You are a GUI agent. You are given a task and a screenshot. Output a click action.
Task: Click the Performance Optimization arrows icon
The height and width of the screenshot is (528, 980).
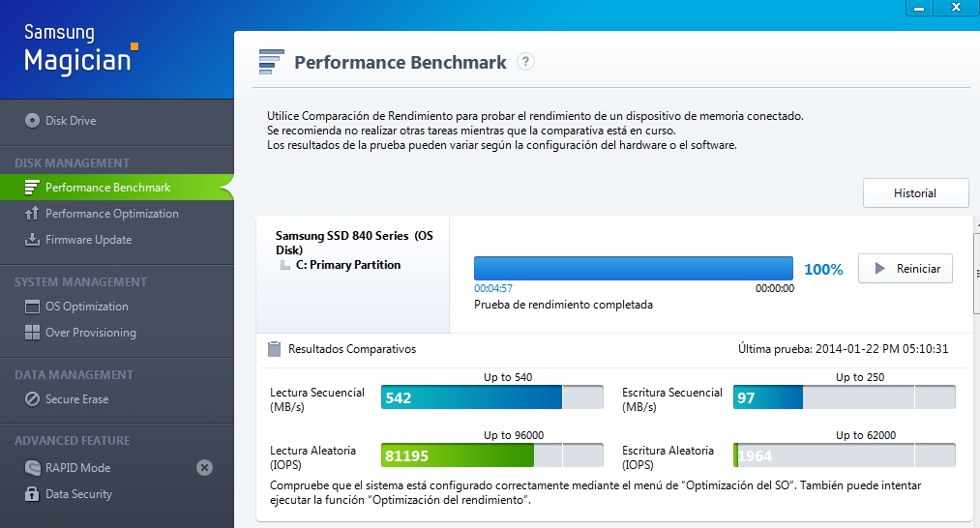point(32,214)
